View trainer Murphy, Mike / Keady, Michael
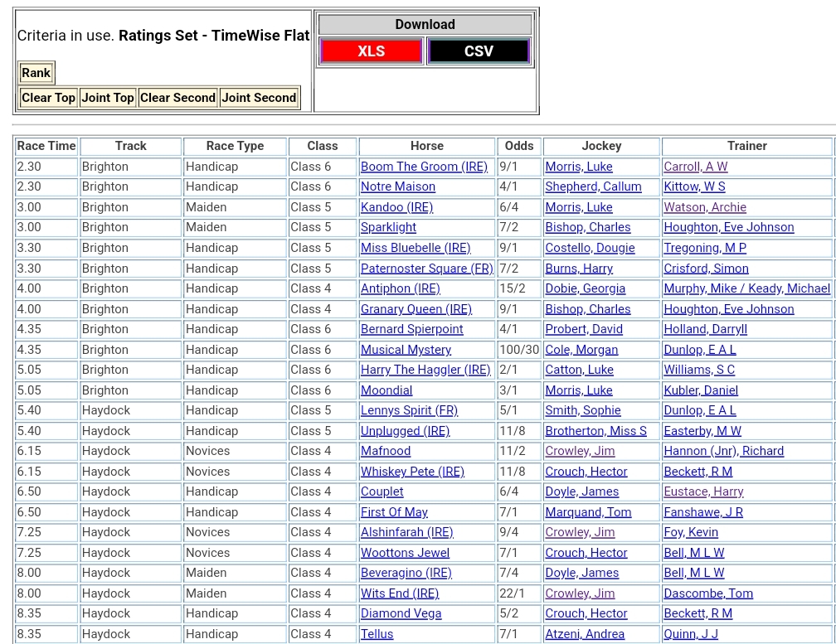 (x=746, y=288)
